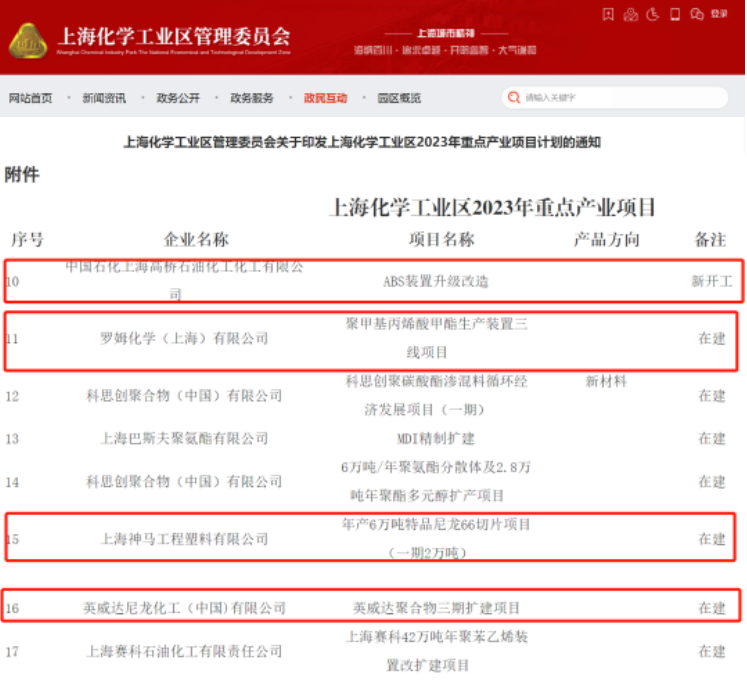Open the 政务服务 navigation item
The height and width of the screenshot is (680, 747).
[x=252, y=98]
